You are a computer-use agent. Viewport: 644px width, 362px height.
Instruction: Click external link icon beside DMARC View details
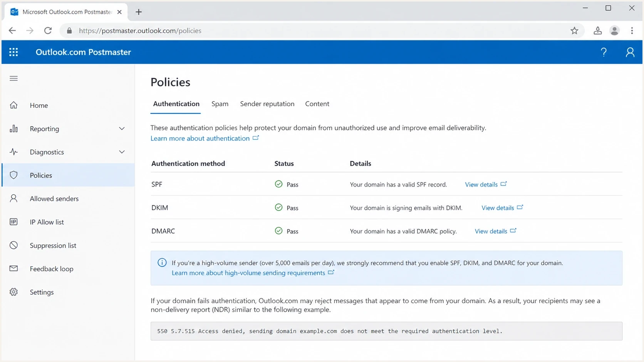coord(513,231)
